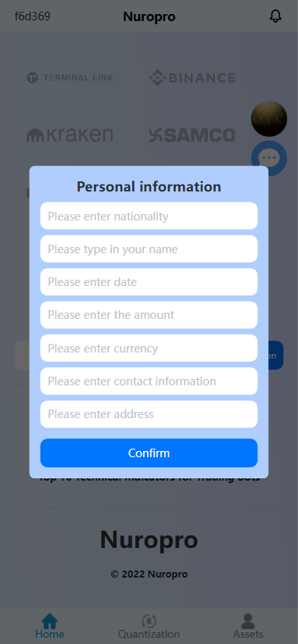This screenshot has width=298, height=644.
Task: Focus the amount input field
Action: pos(149,315)
